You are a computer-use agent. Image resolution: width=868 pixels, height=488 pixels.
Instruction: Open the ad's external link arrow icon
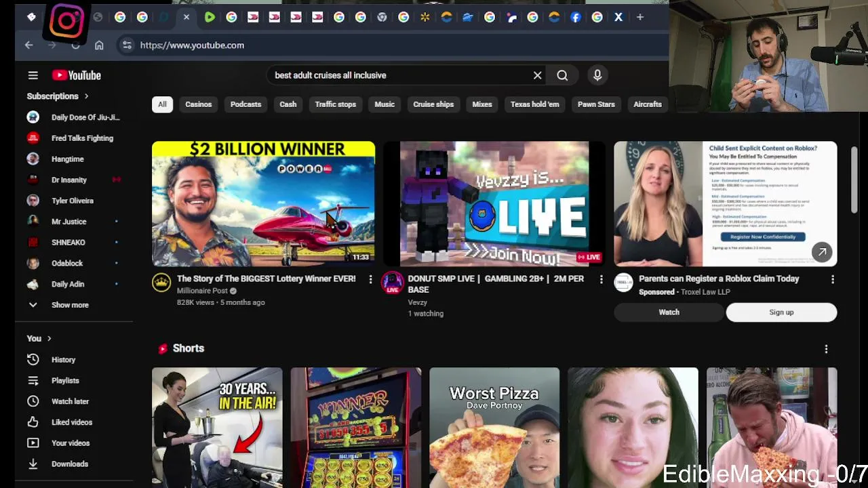[x=822, y=252]
